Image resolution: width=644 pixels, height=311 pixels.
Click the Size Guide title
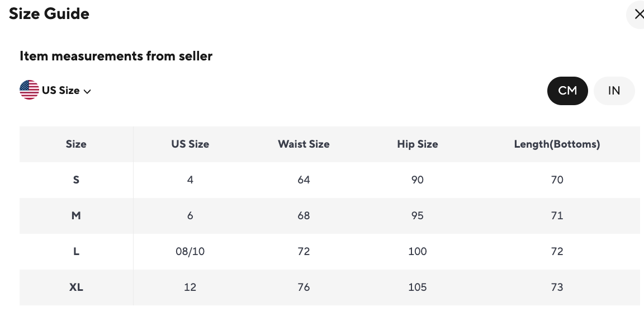tap(49, 14)
